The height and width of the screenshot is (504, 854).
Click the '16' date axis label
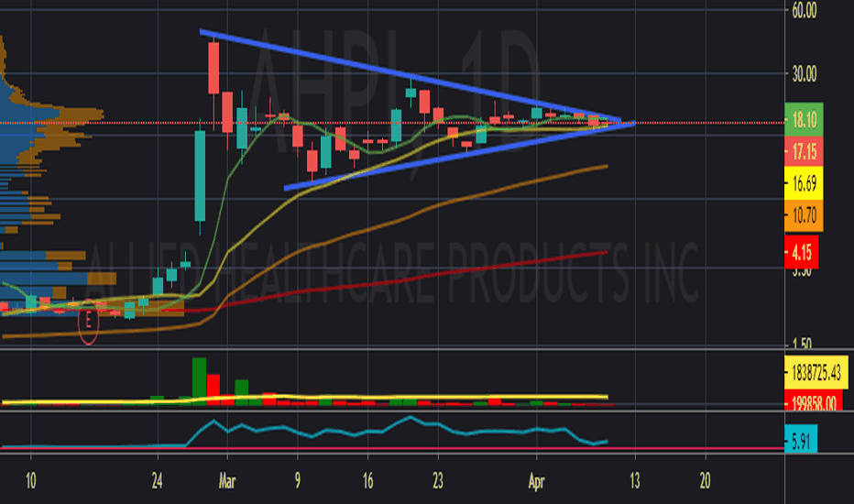pyautogui.click(x=367, y=481)
